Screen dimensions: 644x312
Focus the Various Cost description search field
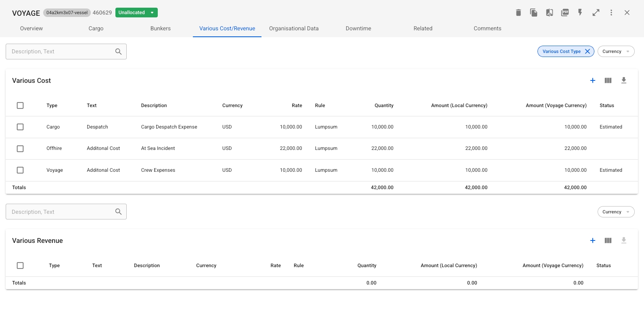tap(61, 51)
